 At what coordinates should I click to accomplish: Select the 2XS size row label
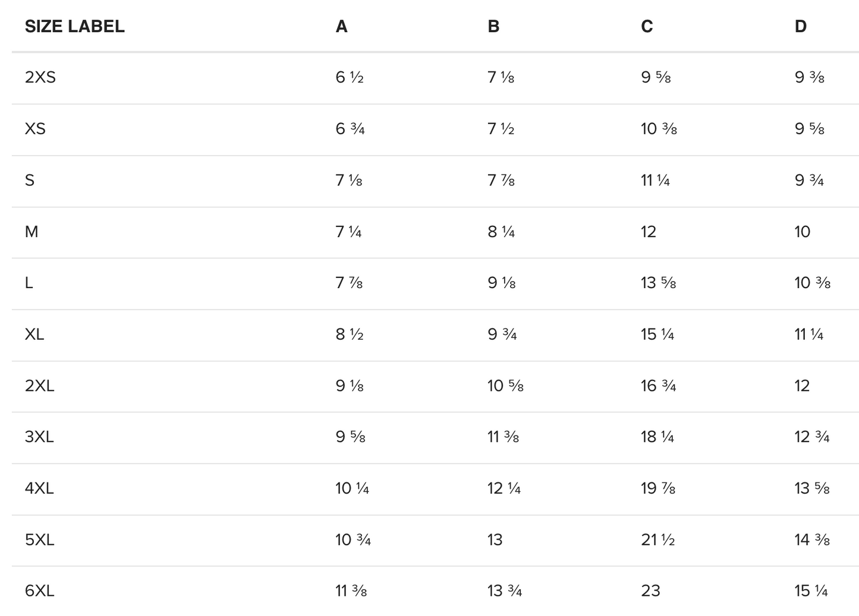pos(40,77)
